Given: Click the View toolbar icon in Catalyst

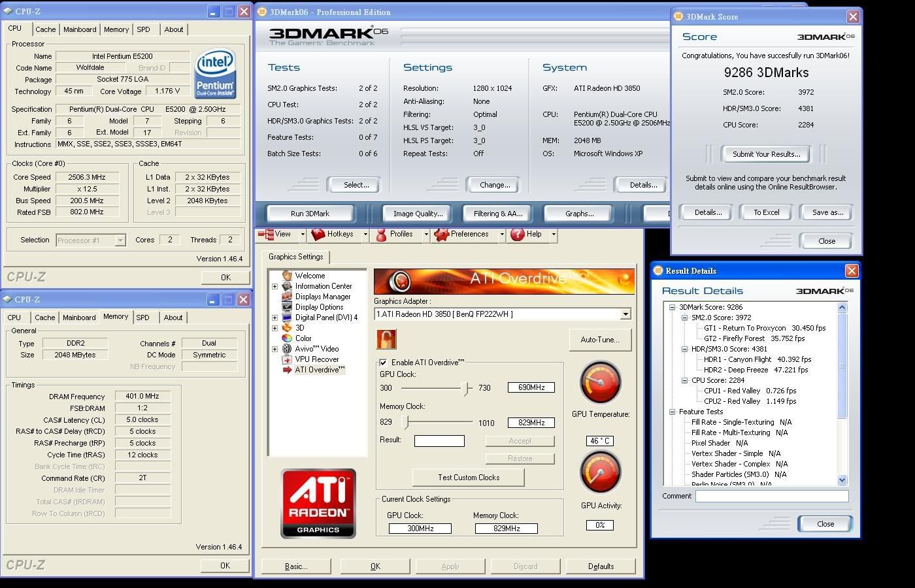Looking at the screenshot, I should (x=266, y=234).
